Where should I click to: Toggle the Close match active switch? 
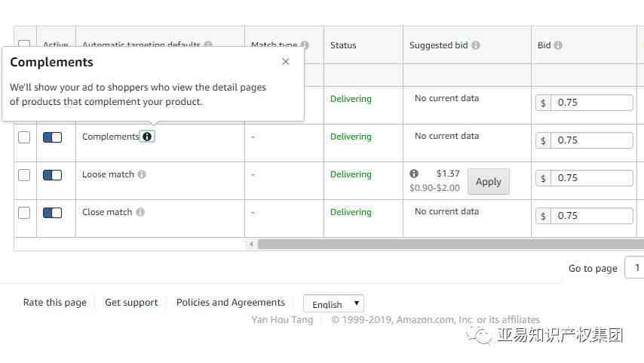[53, 213]
